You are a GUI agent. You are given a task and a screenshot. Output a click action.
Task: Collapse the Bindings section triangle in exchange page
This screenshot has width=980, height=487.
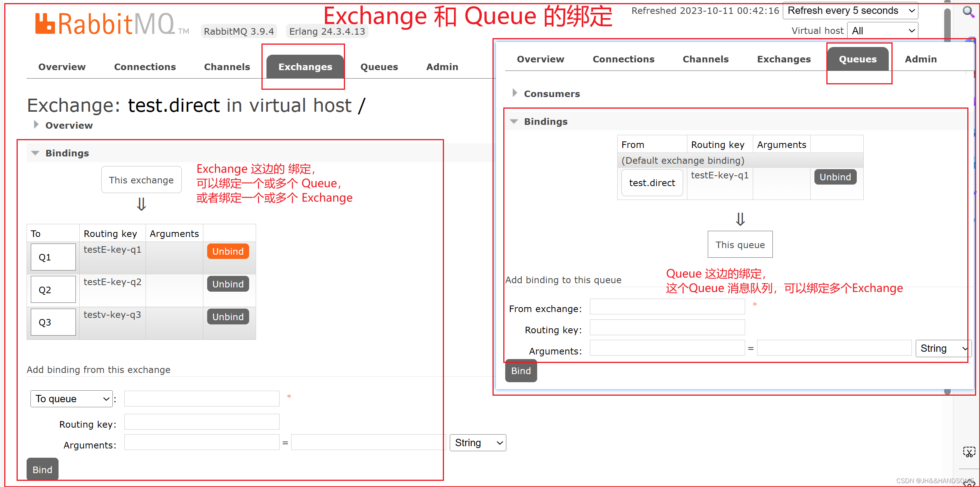pyautogui.click(x=35, y=153)
